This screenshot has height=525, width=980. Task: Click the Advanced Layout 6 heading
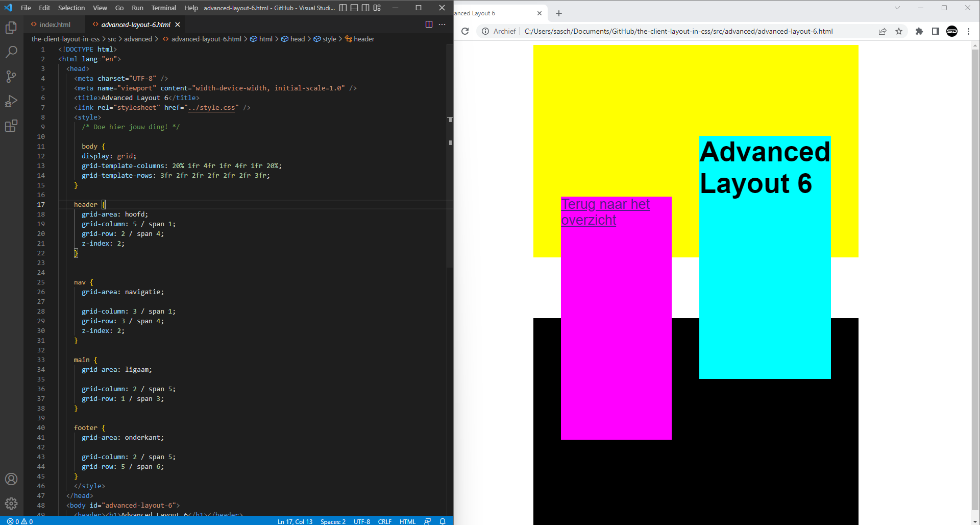(765, 168)
